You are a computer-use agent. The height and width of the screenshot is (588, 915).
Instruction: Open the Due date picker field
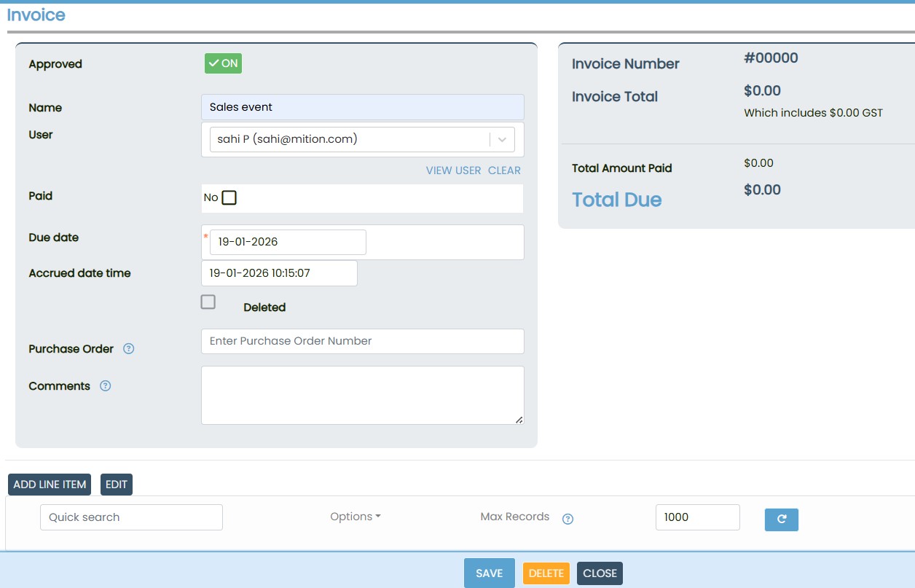288,242
